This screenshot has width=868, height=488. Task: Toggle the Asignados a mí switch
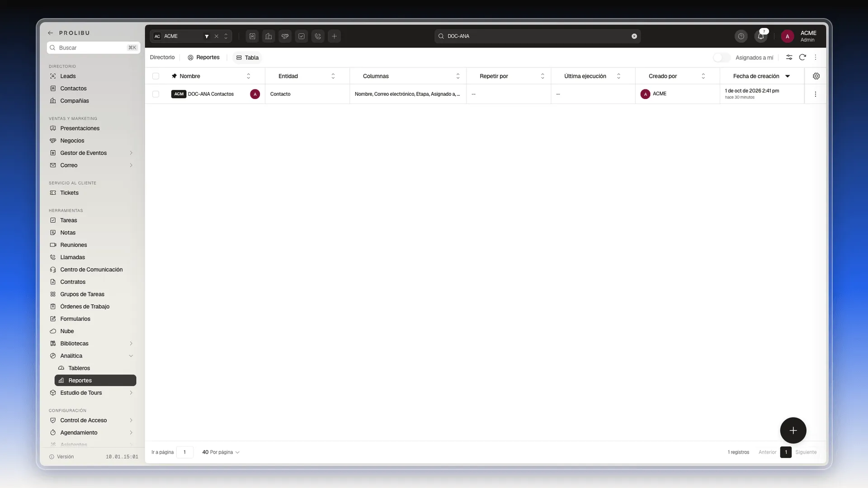tap(722, 57)
